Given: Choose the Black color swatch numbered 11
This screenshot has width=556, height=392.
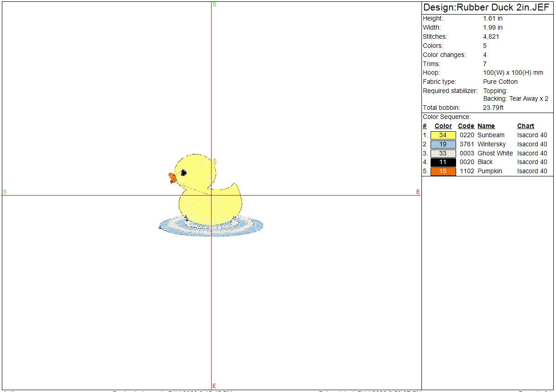Looking at the screenshot, I should pos(443,162).
